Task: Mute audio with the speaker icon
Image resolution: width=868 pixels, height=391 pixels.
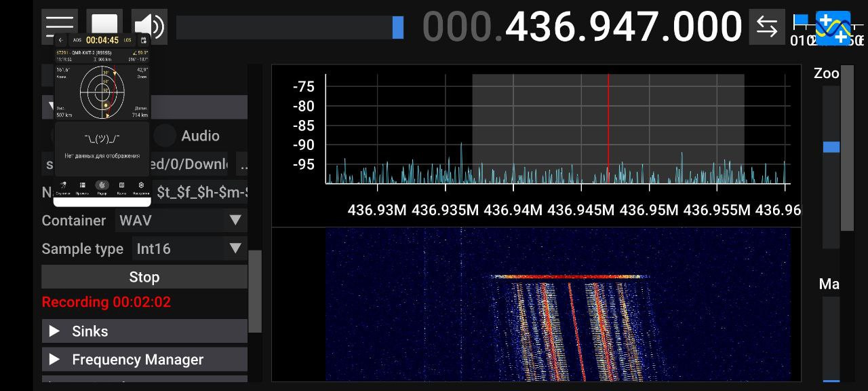Action: point(149,27)
